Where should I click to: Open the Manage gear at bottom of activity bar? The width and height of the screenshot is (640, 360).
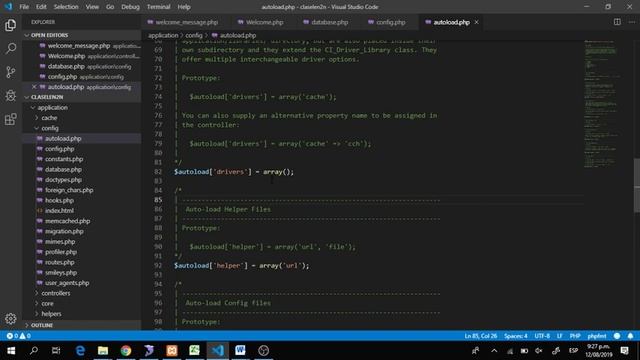11,318
